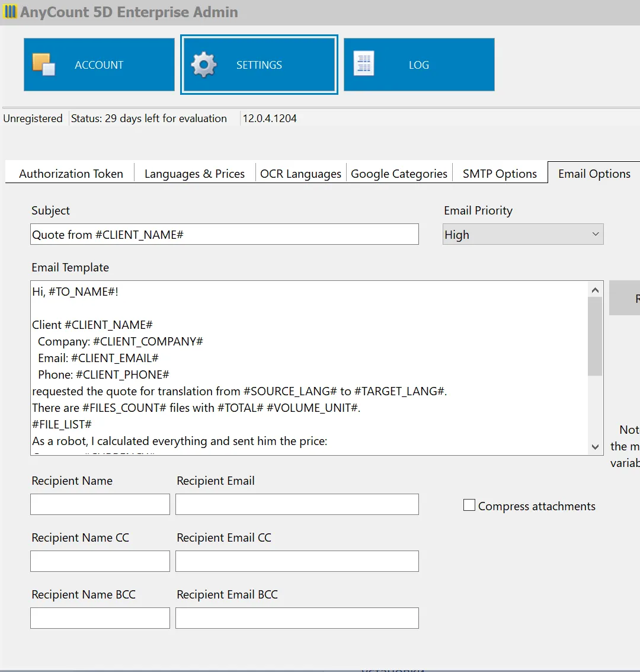Click the template scrollbar up arrow
This screenshot has height=672, width=640.
595,290
